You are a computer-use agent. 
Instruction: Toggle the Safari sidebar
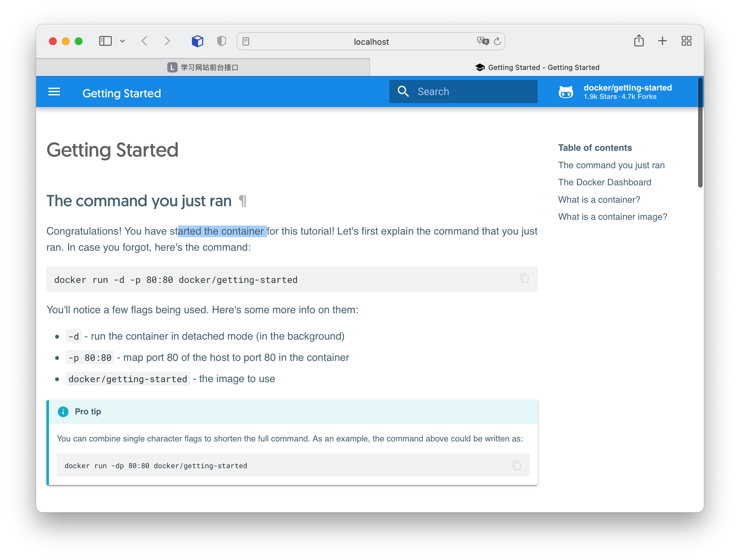(x=105, y=41)
